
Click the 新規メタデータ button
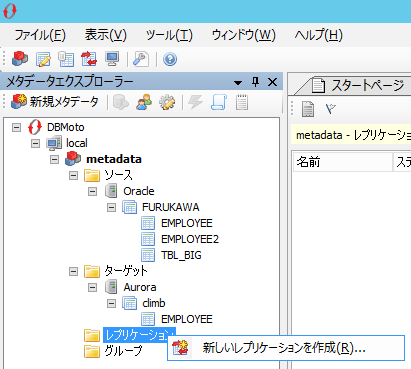[55, 102]
